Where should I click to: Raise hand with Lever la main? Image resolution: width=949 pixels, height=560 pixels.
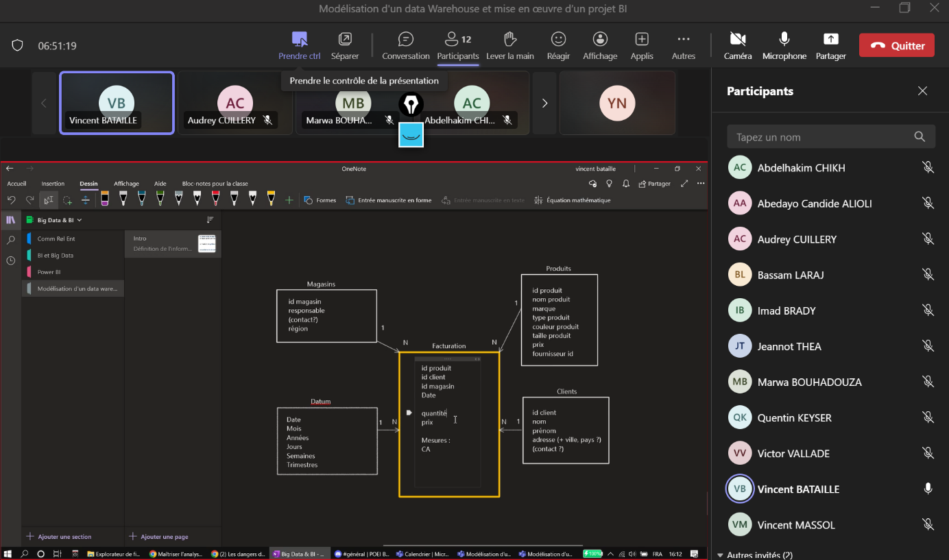point(509,39)
